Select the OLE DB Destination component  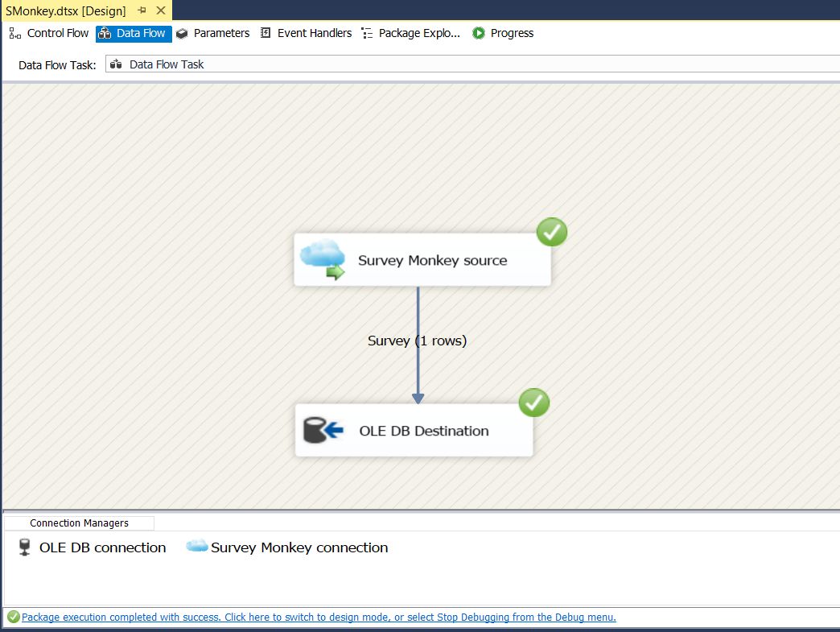point(414,431)
